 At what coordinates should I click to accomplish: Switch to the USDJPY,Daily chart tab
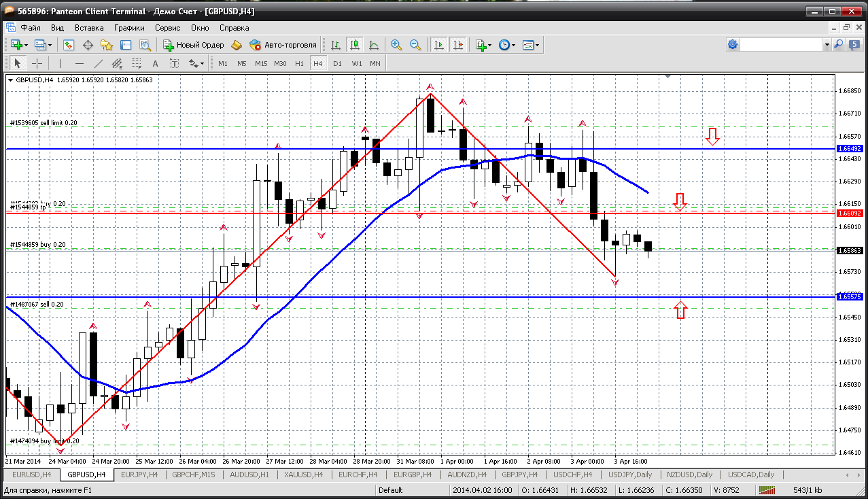point(630,475)
